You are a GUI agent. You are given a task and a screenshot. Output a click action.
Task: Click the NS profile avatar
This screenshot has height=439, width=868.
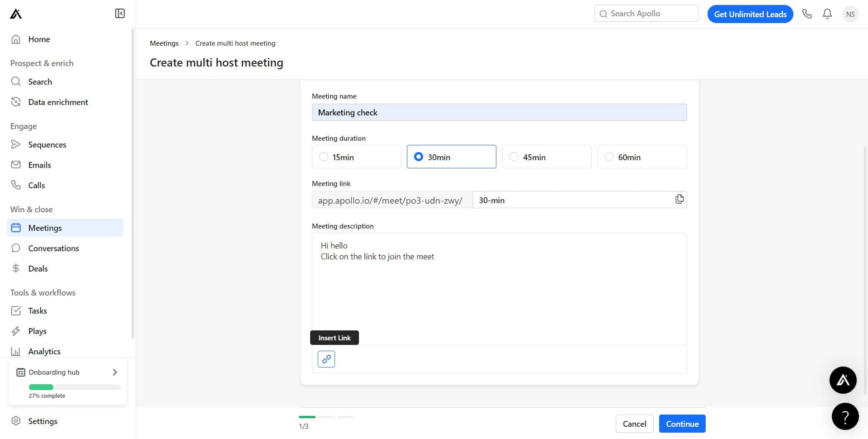(850, 14)
